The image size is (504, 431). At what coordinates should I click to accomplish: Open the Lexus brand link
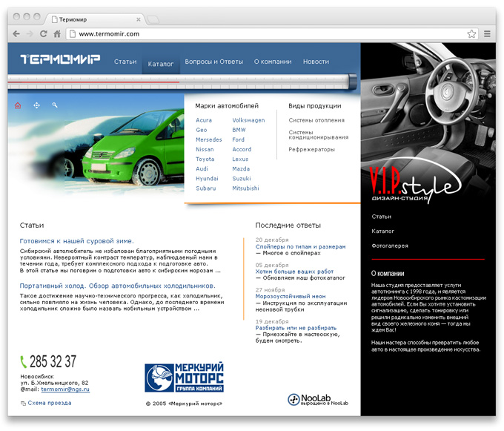click(x=240, y=159)
